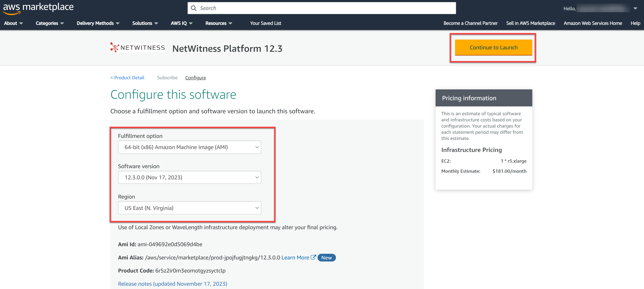Screen dimensions: 644x289
Task: Open the account dropdown arrow beside Hello
Action: (635, 8)
